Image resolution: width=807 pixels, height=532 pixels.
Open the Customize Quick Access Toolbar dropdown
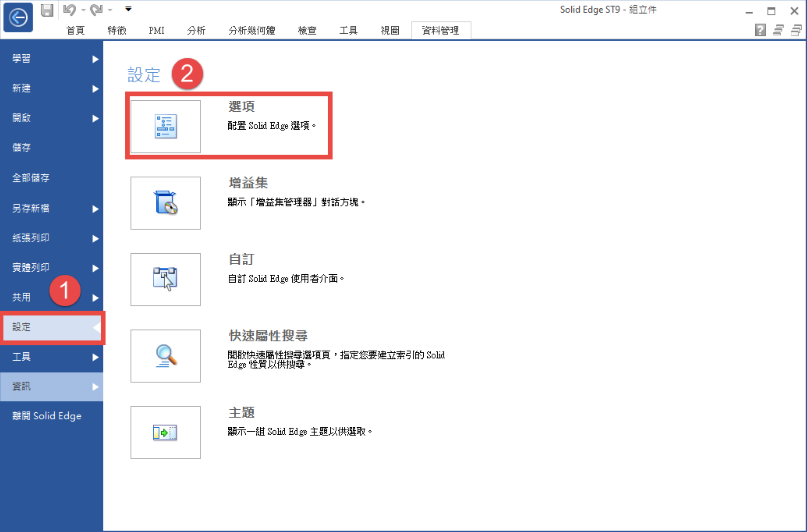click(128, 9)
